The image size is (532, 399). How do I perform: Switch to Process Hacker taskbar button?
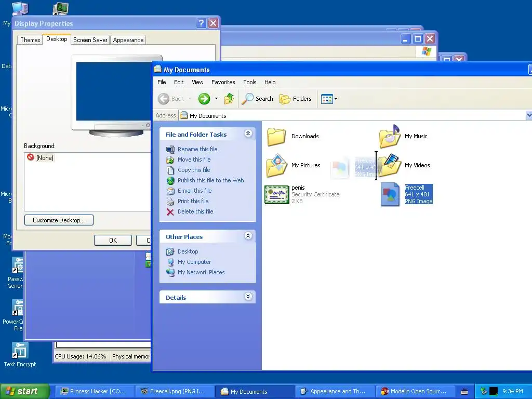point(95,391)
